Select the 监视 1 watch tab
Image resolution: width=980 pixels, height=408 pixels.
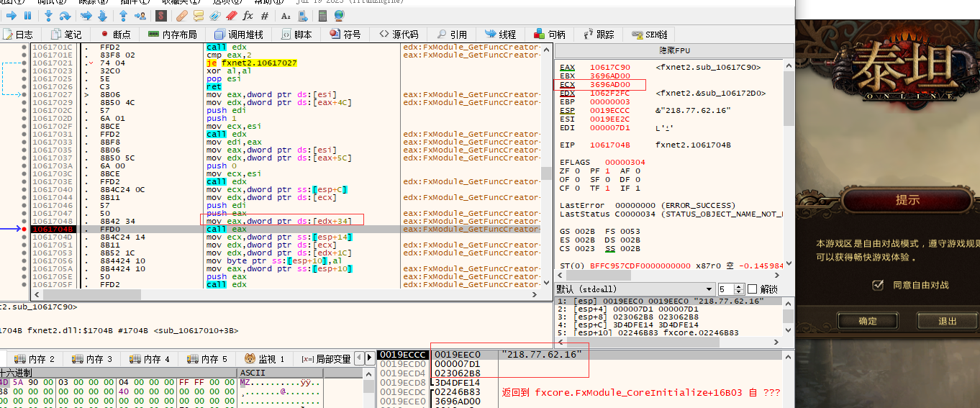(x=266, y=359)
